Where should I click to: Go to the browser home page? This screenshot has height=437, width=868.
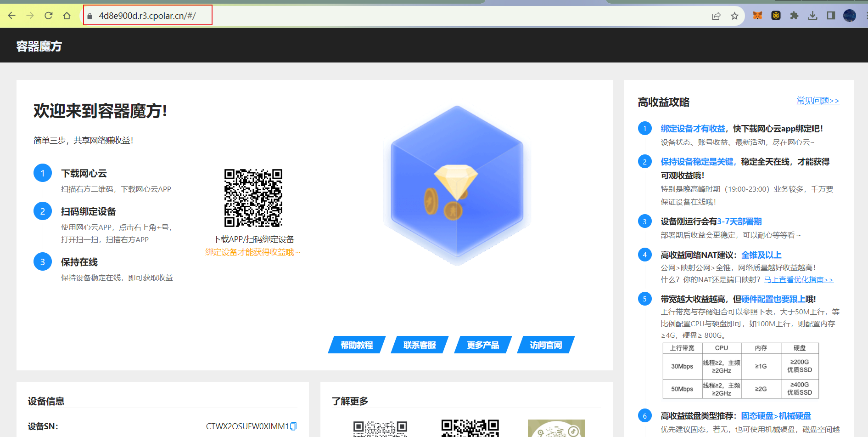67,16
